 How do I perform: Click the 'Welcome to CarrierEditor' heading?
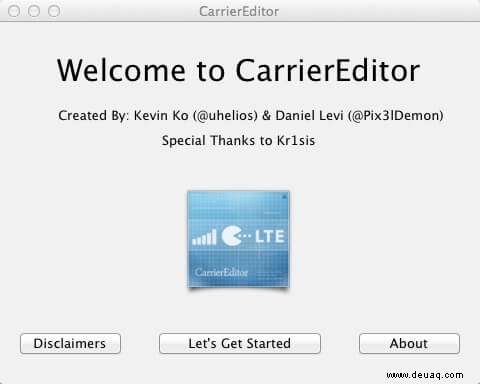point(239,70)
